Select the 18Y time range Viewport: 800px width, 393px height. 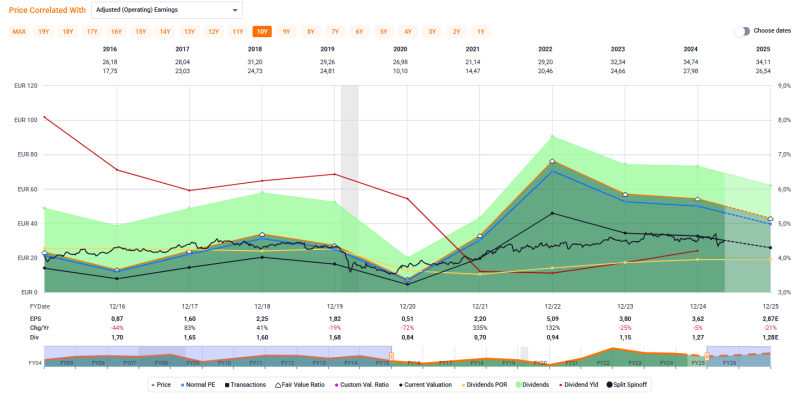68,32
